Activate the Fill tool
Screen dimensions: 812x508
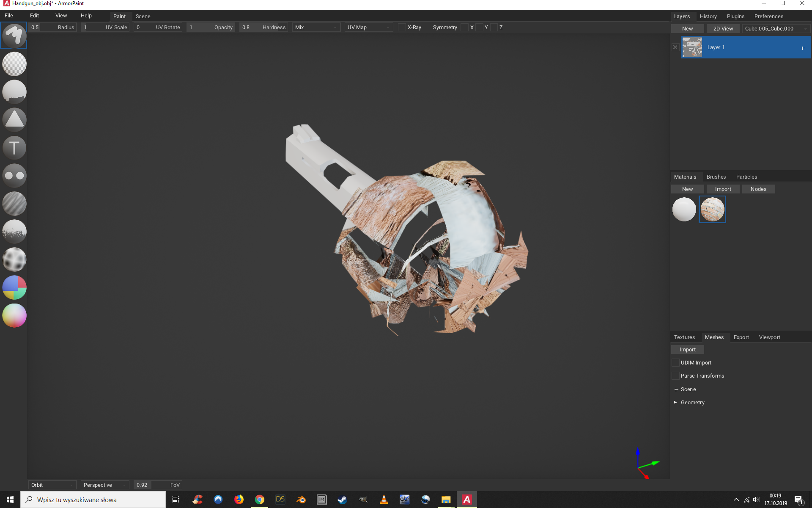tap(14, 91)
